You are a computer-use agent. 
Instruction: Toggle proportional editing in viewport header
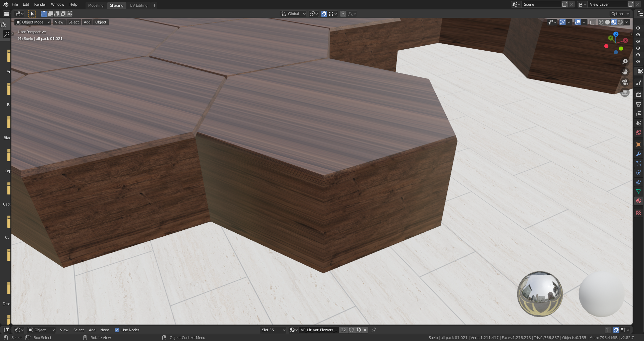343,14
